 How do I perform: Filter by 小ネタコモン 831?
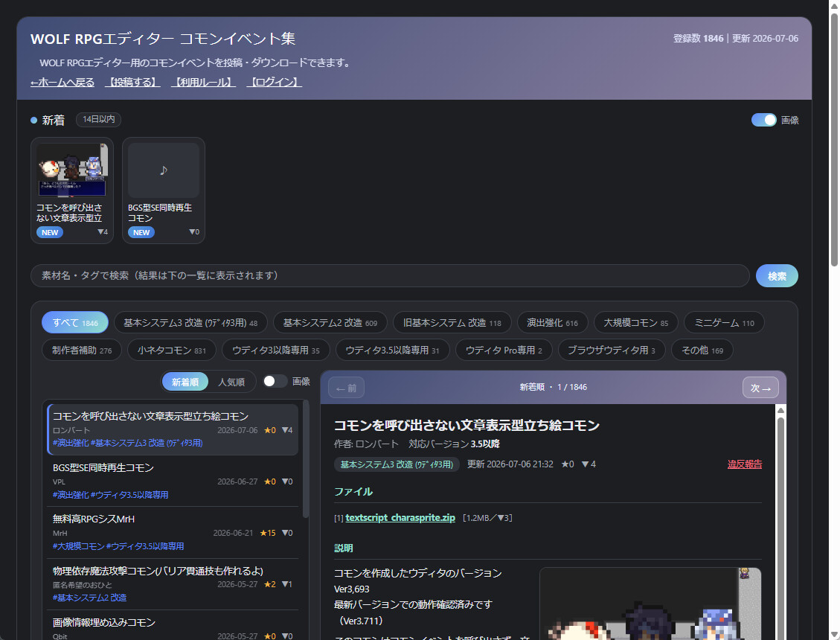171,350
